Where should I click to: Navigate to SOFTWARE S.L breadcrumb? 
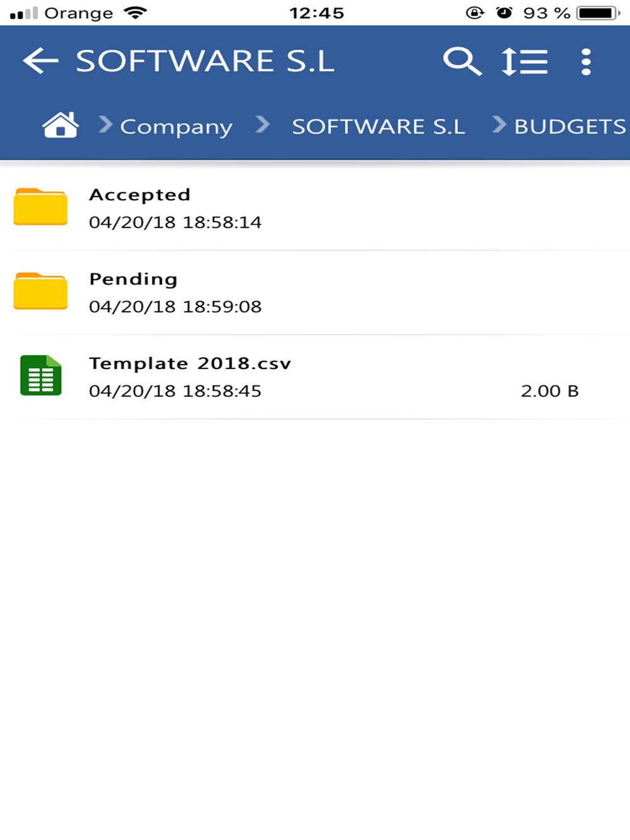point(378,126)
